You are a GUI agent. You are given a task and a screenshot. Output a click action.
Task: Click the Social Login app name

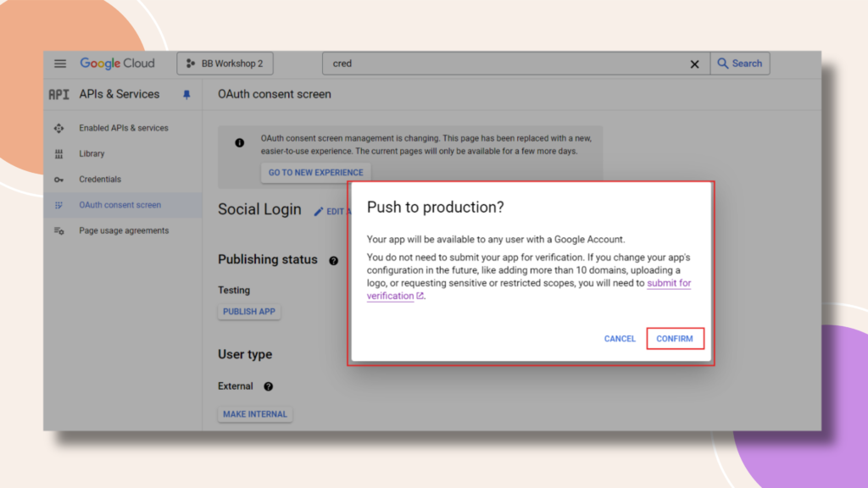259,209
